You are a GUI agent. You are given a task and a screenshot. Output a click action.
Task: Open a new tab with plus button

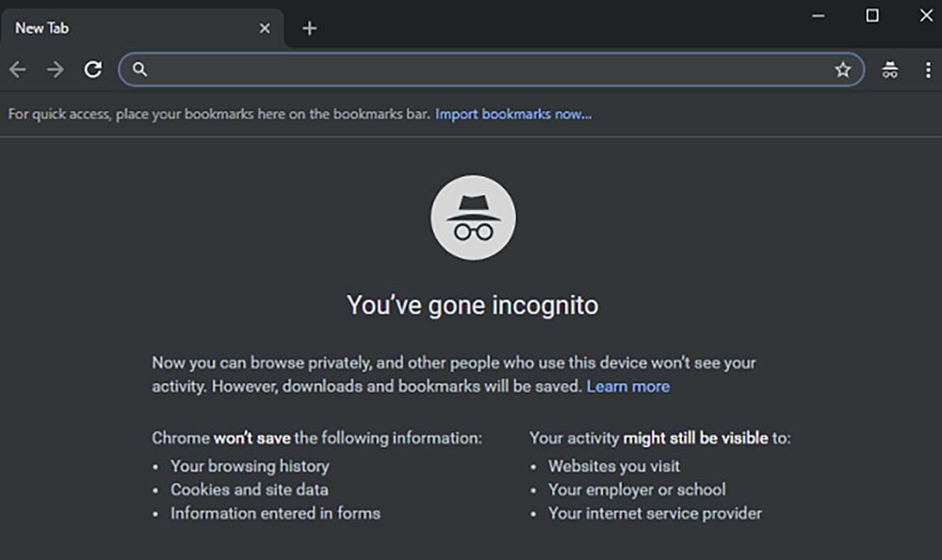pyautogui.click(x=309, y=28)
